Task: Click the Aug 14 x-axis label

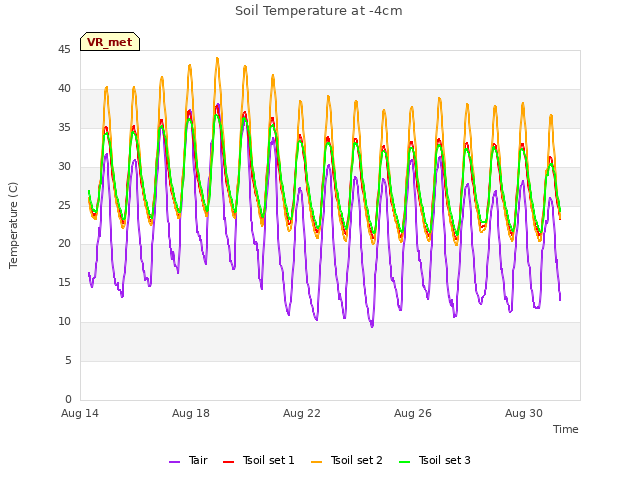Action: click(80, 413)
